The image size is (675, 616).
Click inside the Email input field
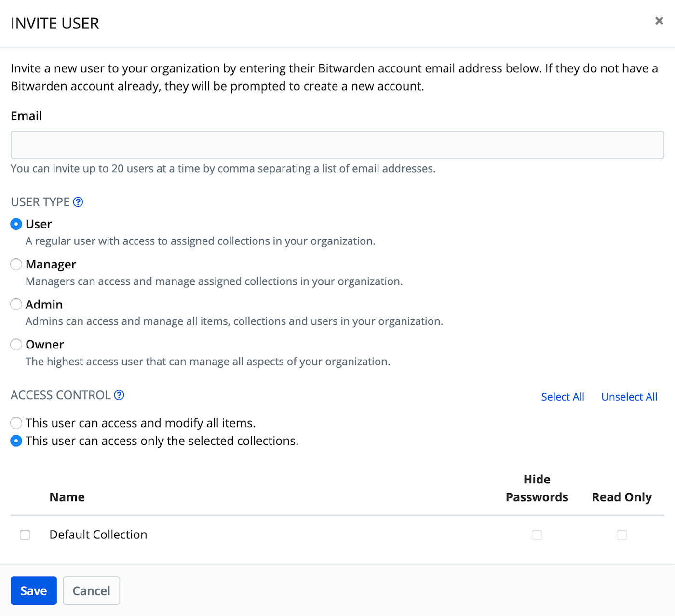coord(337,145)
